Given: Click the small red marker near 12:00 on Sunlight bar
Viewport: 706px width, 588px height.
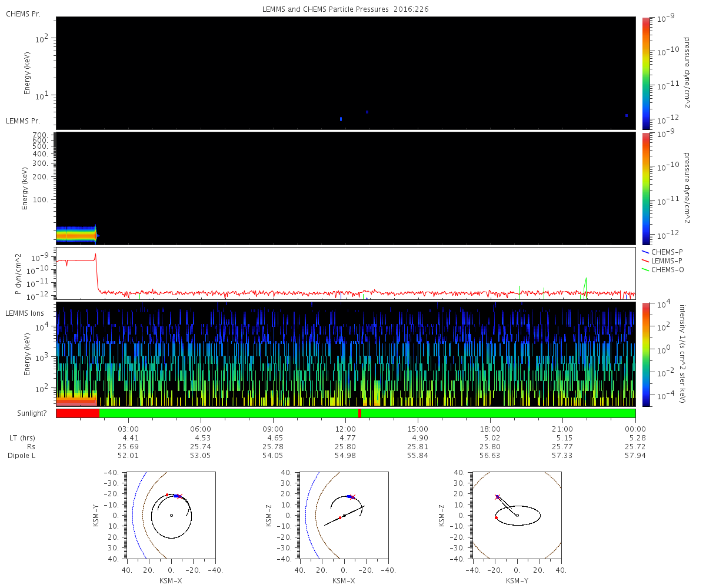Looking at the screenshot, I should (x=359, y=413).
